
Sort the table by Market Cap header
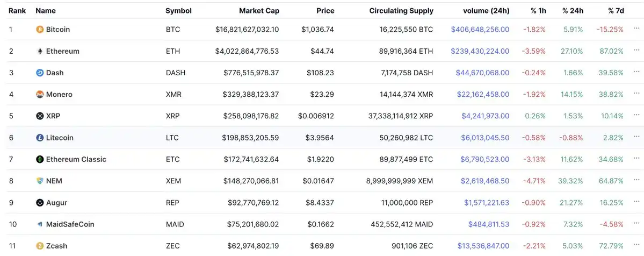tap(259, 11)
